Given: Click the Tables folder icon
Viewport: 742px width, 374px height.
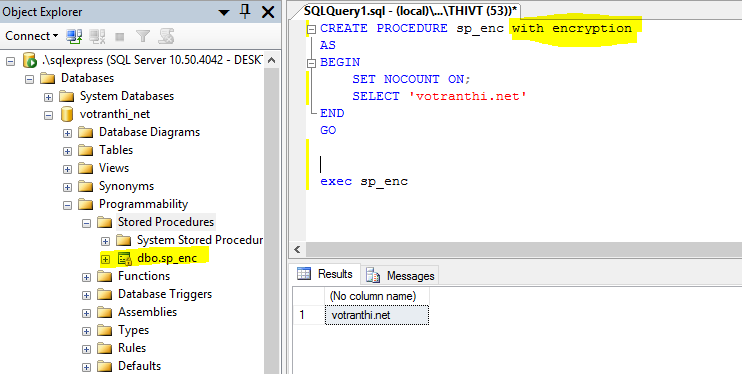Looking at the screenshot, I should pyautogui.click(x=86, y=150).
